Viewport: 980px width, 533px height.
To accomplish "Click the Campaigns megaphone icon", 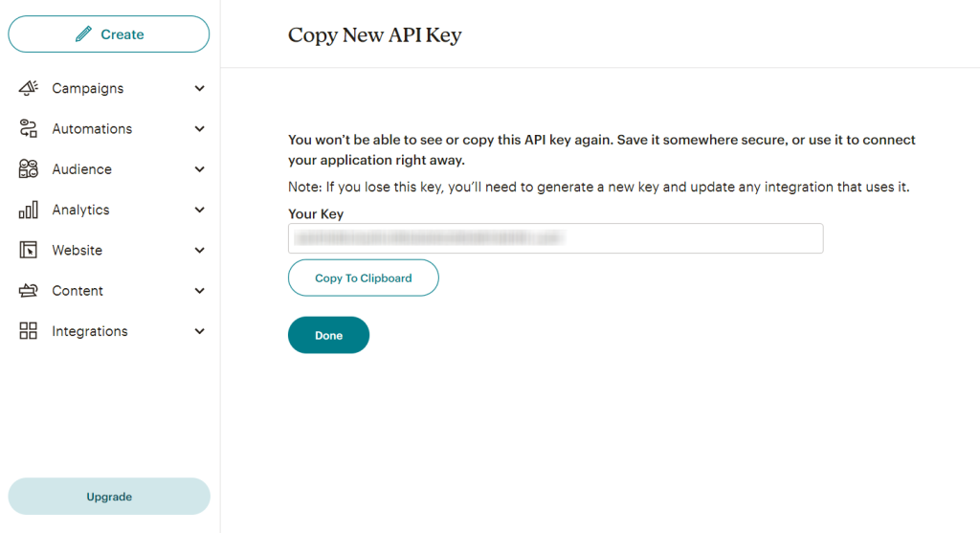I will point(29,88).
